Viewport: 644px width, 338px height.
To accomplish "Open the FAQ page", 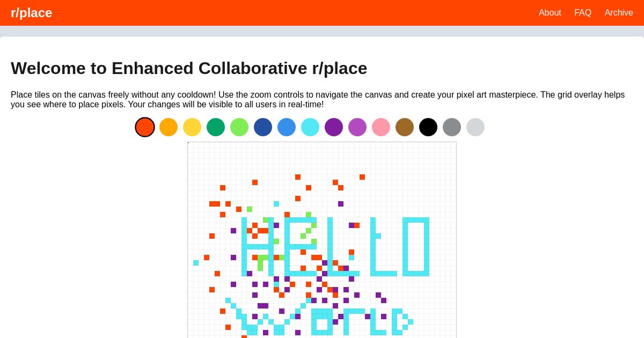I will coord(583,13).
